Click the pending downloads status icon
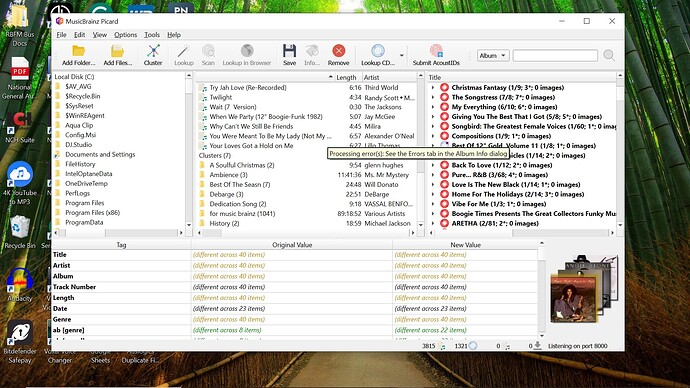 pos(537,346)
